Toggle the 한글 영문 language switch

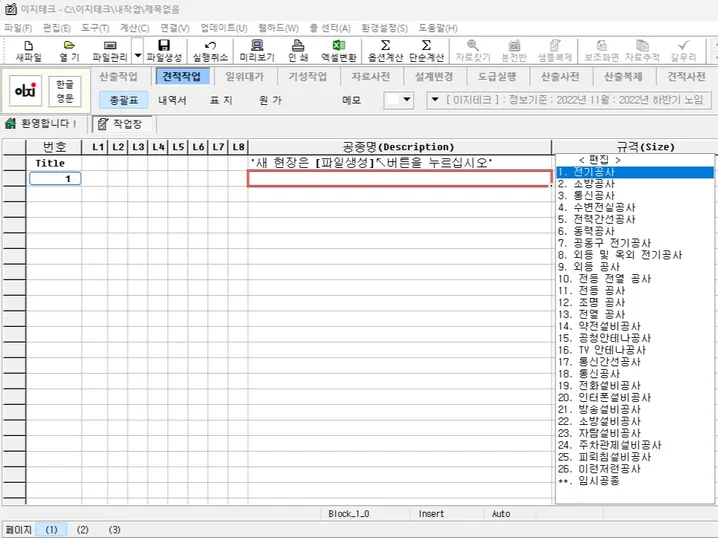coord(65,91)
